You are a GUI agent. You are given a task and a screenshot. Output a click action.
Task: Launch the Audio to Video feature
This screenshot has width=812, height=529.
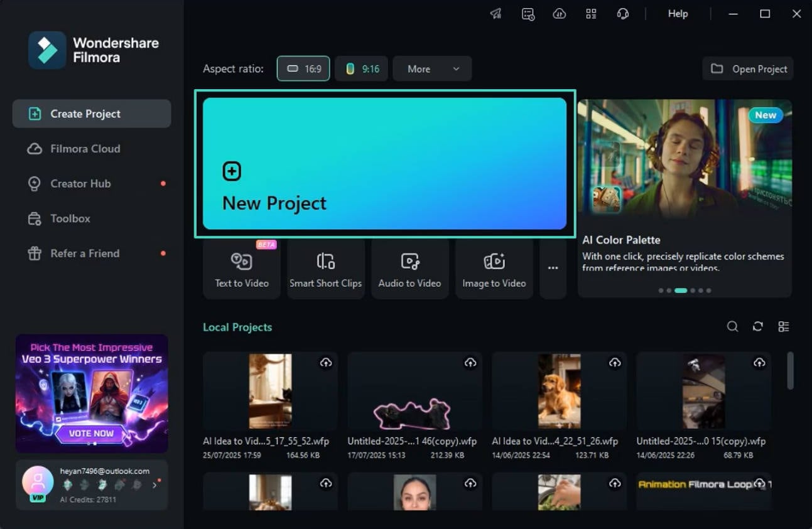[410, 269]
